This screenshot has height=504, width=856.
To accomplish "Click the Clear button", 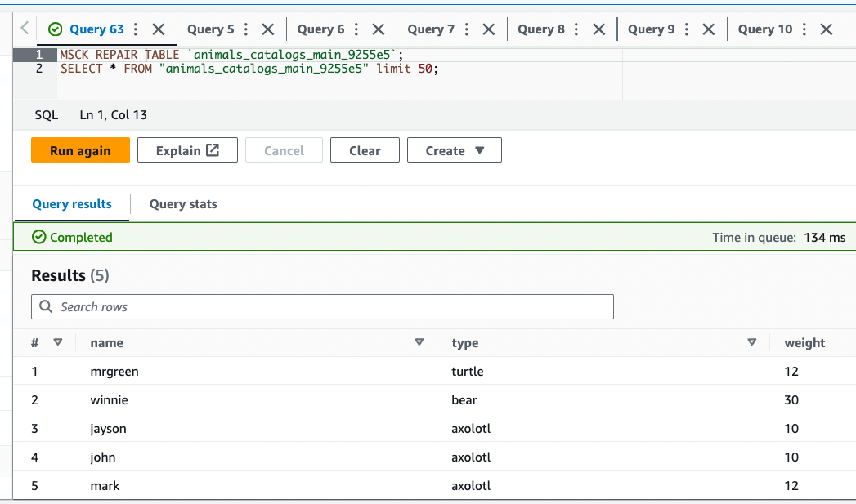I will click(364, 149).
